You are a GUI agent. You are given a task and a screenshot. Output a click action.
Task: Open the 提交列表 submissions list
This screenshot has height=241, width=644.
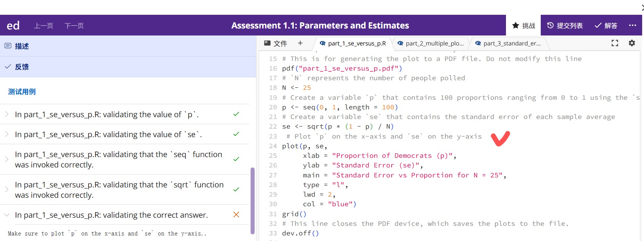[565, 26]
